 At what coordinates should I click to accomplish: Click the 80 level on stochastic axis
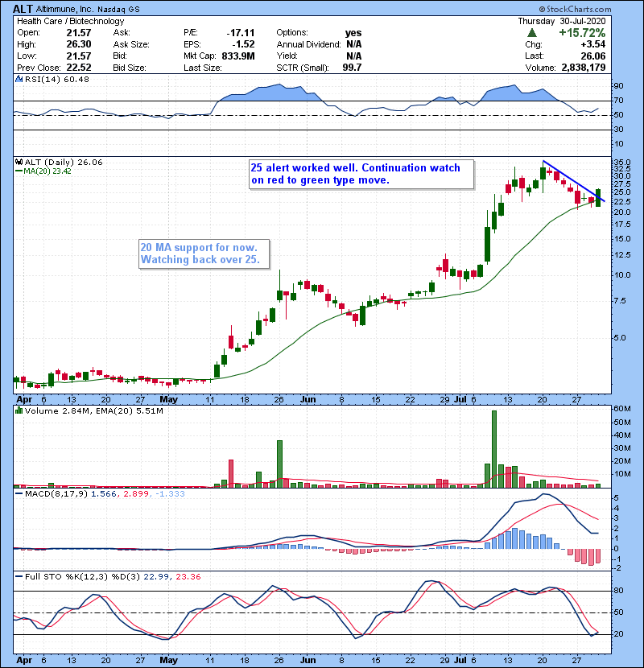coord(618,591)
